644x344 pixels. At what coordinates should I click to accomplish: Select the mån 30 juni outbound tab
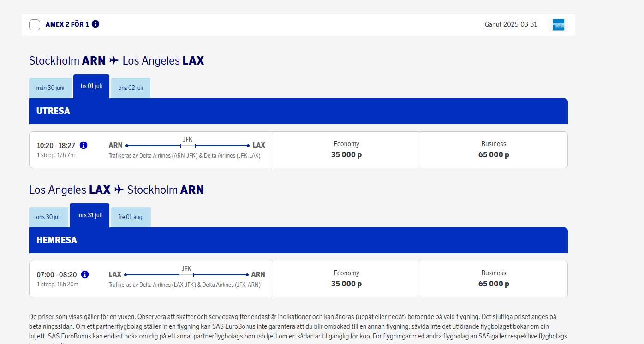tap(50, 88)
